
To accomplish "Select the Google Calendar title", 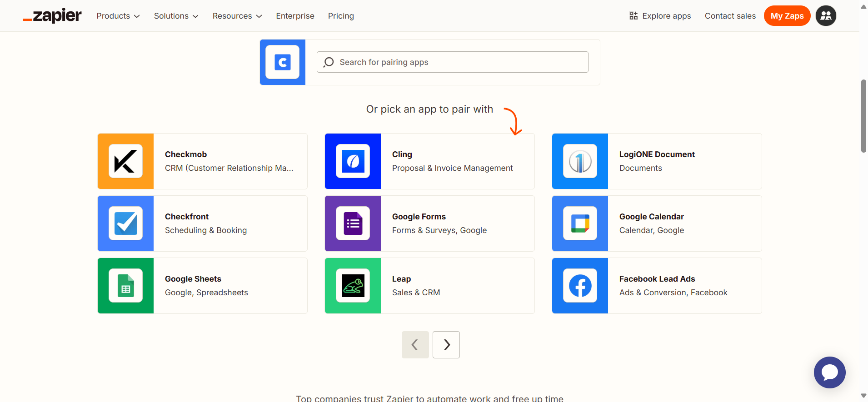I will [652, 217].
